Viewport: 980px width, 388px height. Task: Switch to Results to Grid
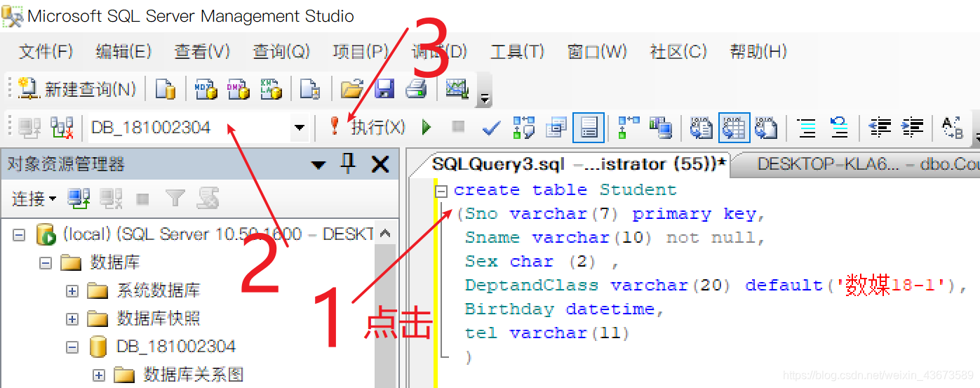(x=734, y=128)
